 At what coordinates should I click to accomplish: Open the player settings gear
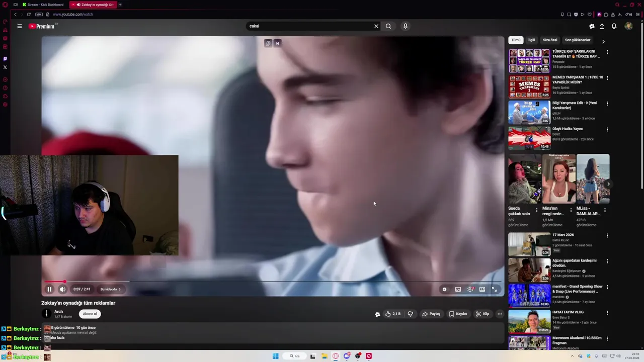470,289
